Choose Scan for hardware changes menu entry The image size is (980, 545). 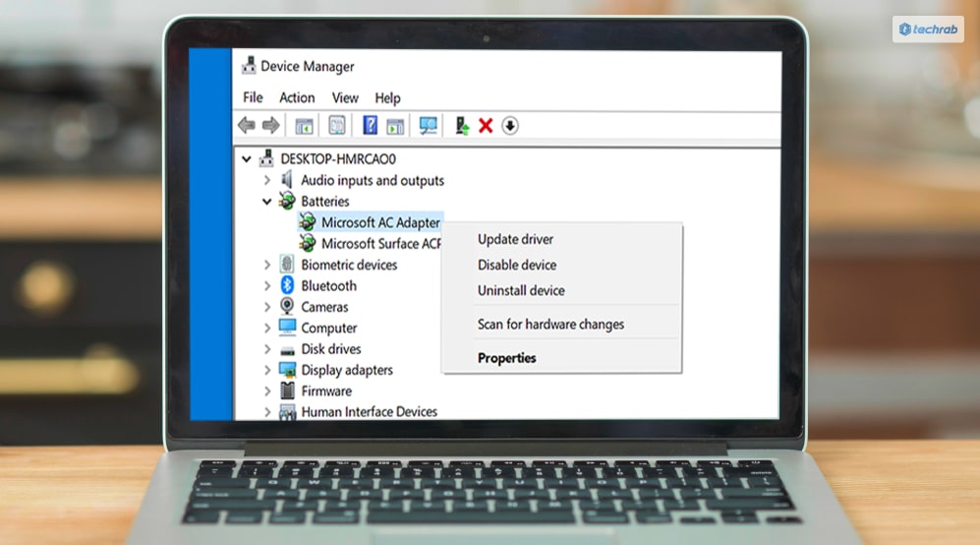click(550, 324)
